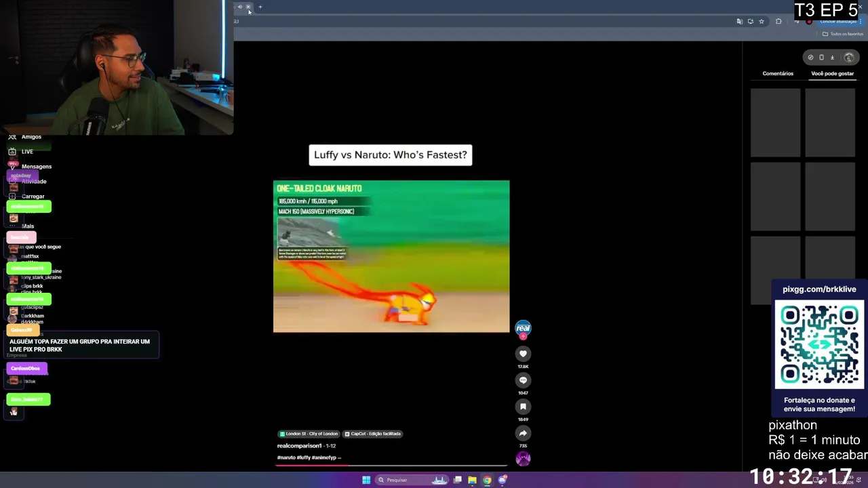Viewport: 868px width, 488px height.
Task: Follow creator via the pink plus badge
Action: click(523, 336)
